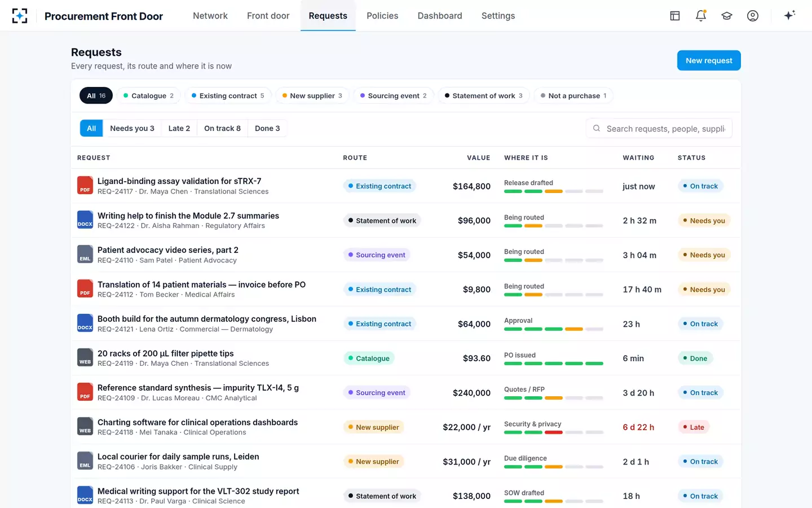The height and width of the screenshot is (508, 812).
Task: Toggle the New supplier 3 filter chip
Action: tap(312, 96)
